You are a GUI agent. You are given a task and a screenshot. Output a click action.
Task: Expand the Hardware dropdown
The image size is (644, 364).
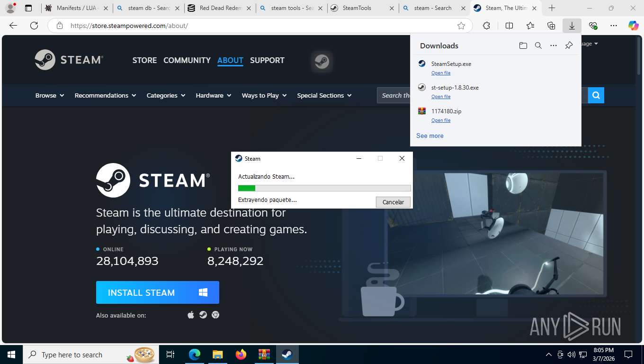[214, 95]
